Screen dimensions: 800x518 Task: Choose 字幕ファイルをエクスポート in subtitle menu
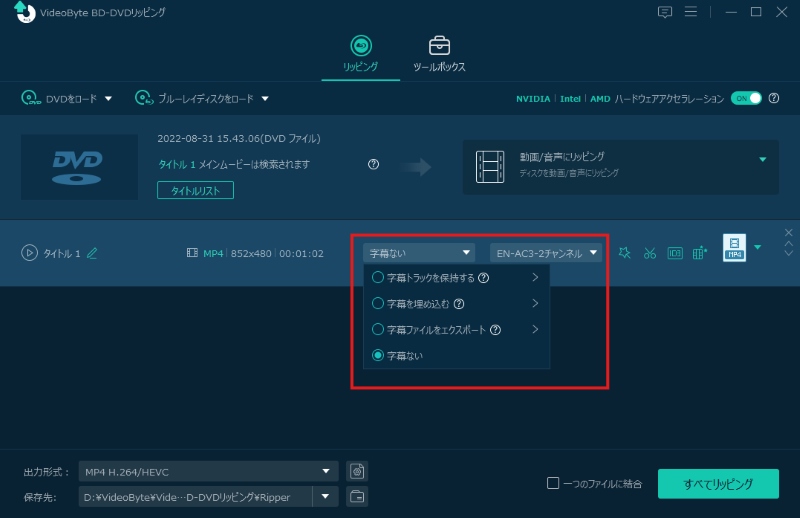(x=378, y=329)
